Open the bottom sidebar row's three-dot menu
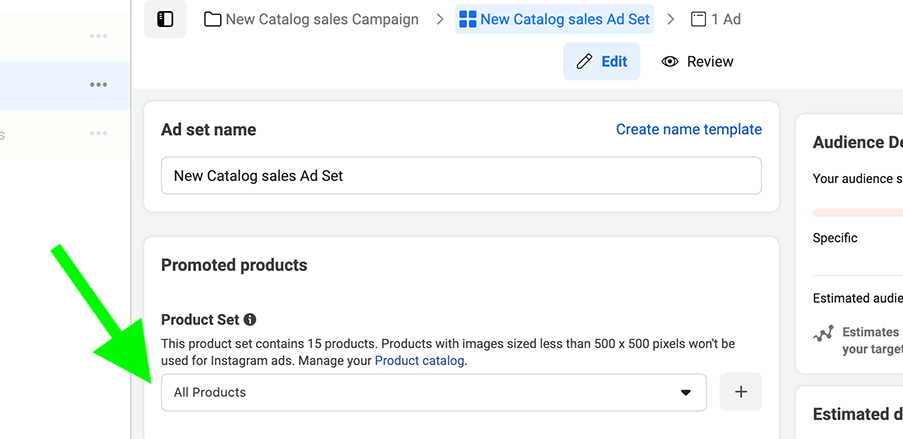Screen dimensions: 903x439 coord(98,134)
